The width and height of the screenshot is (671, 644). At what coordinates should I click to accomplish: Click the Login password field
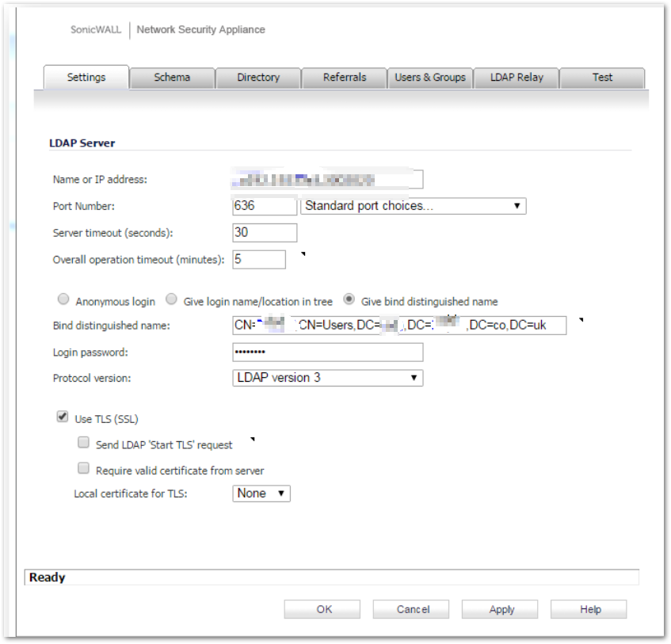[327, 352]
